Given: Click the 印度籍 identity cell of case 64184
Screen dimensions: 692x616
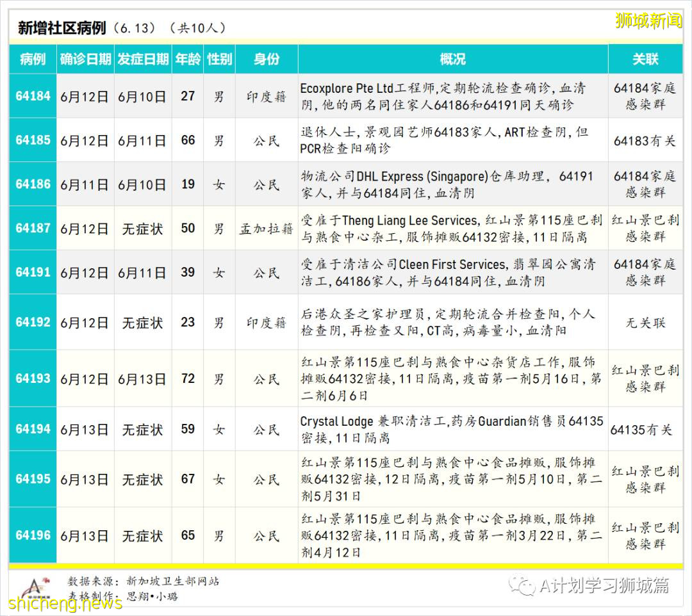Looking at the screenshot, I should 268,97.
